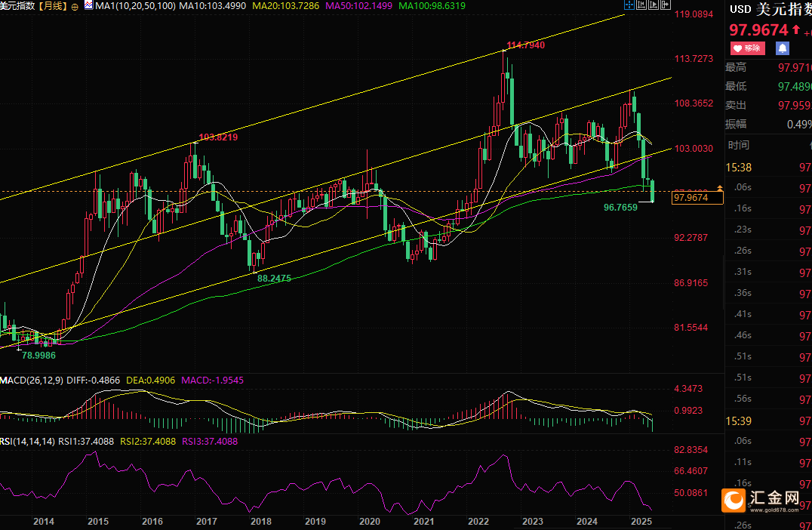Image resolution: width=812 pixels, height=530 pixels.
Task: Click the MACD:-1.9545 value
Action: [x=212, y=381]
